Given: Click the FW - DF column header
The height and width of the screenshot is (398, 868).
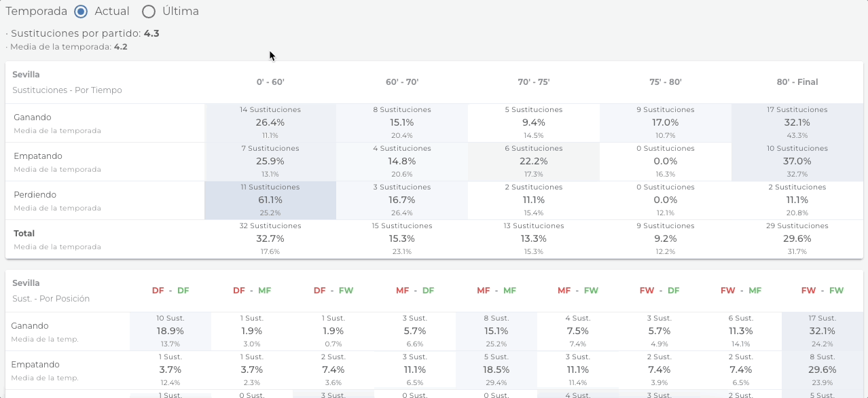Looking at the screenshot, I should 659,291.
